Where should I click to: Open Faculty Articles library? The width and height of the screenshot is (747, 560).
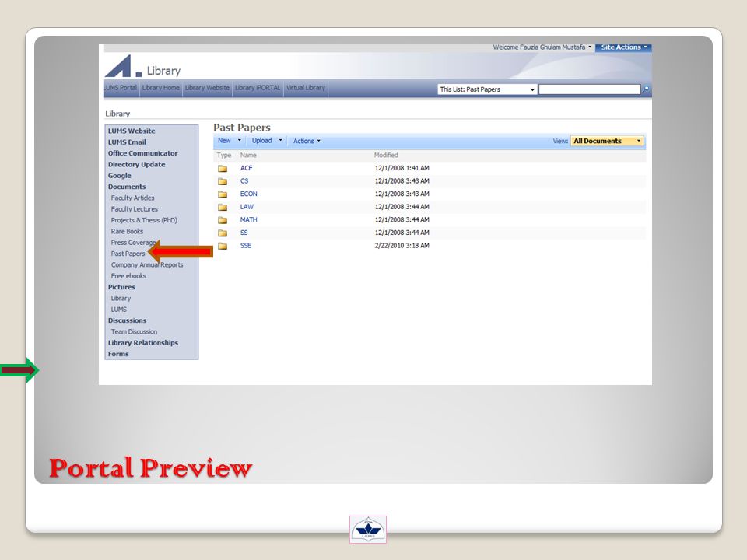133,198
